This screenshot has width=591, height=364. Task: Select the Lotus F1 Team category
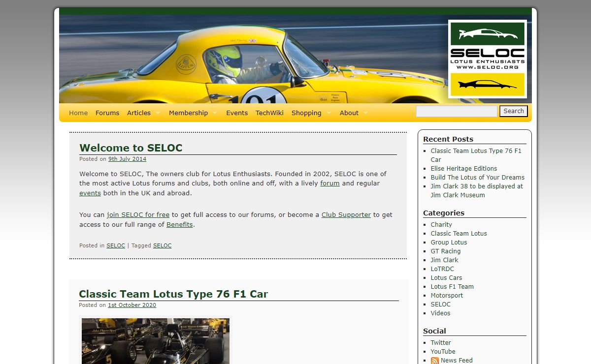[452, 286]
